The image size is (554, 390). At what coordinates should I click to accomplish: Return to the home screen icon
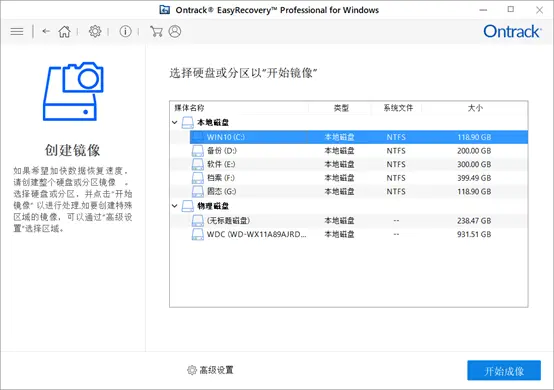point(64,31)
